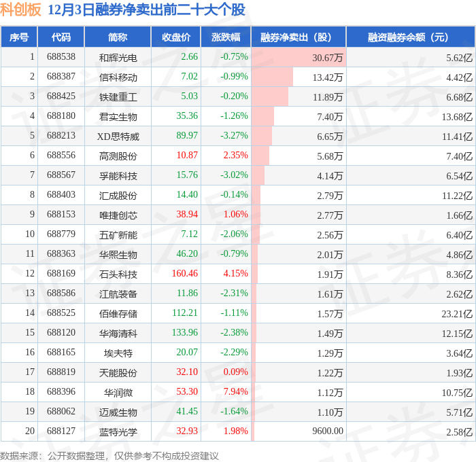Screen dimensions: 476x462
Task: Click the 12月3日融券净卖出前二十大个股 heading
Action: (146, 10)
